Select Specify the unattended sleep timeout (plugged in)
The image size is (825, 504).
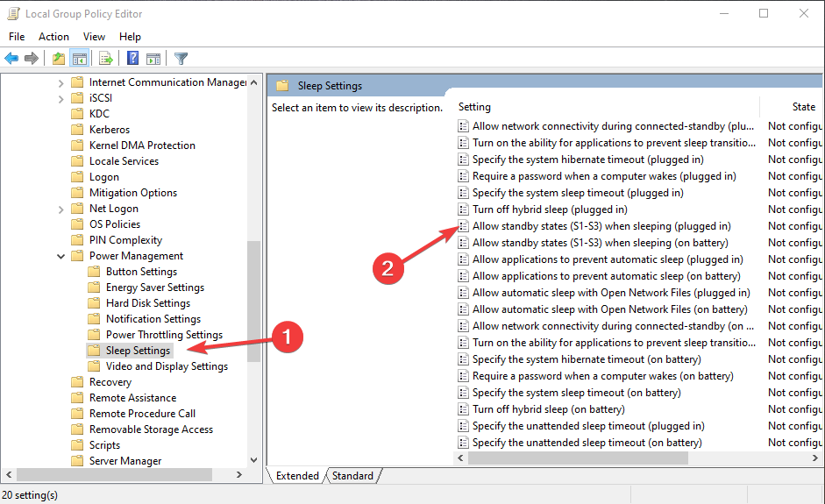point(588,426)
